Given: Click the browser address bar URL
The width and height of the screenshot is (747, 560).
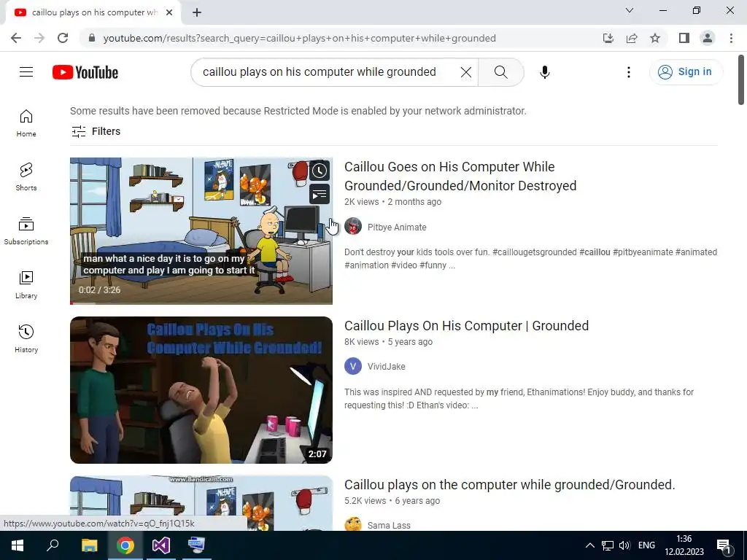Looking at the screenshot, I should click(x=299, y=38).
